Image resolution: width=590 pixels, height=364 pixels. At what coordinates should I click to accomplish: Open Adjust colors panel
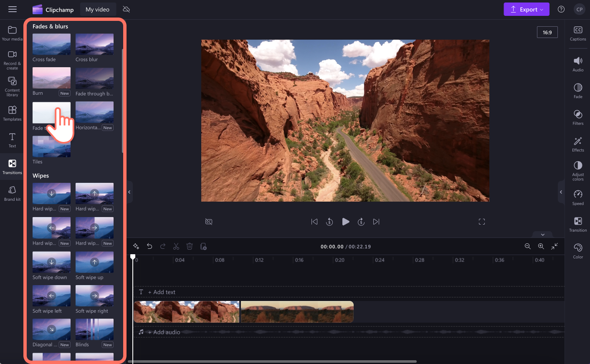(x=578, y=171)
